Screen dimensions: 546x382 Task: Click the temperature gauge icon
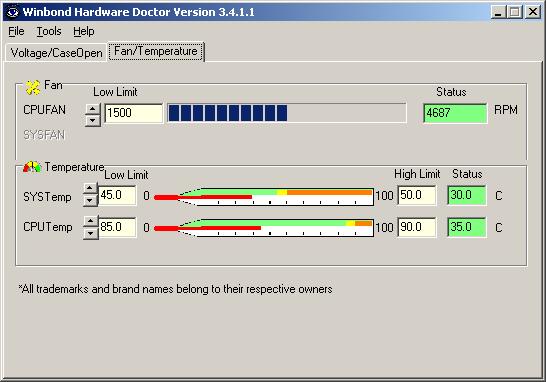(32, 167)
